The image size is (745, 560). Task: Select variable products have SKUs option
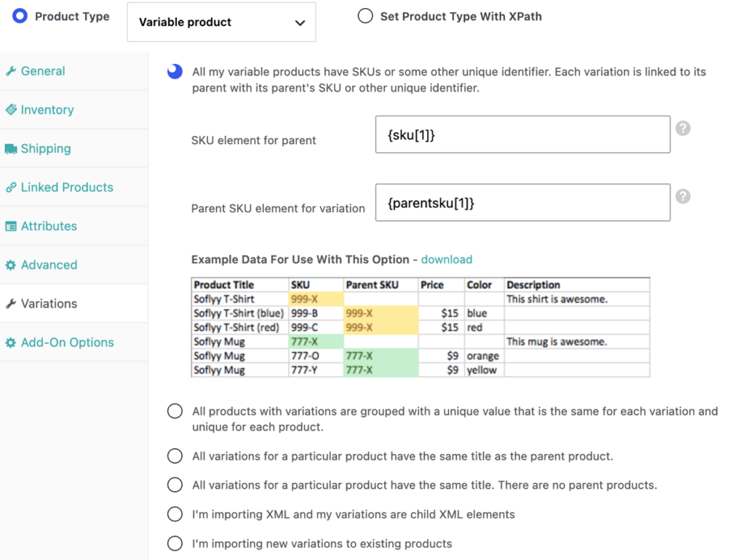coord(175,72)
